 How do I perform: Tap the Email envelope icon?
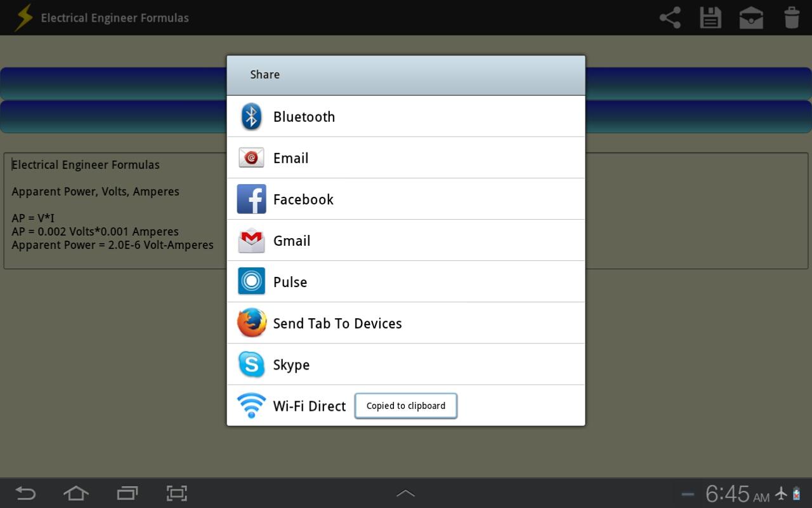(251, 157)
